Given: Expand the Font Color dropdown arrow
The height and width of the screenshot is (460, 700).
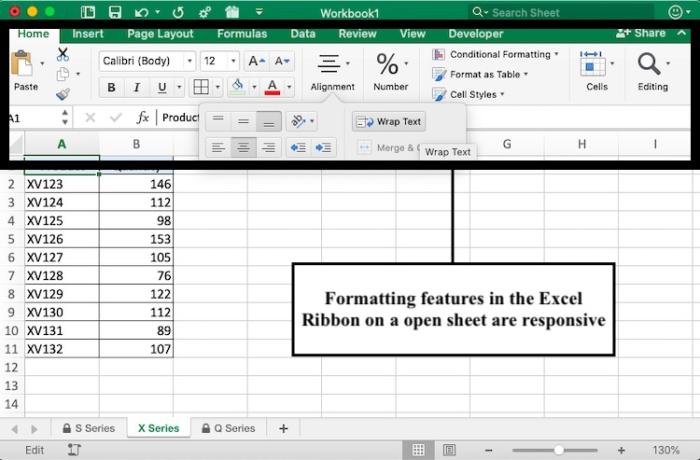Looking at the screenshot, I should 289,87.
